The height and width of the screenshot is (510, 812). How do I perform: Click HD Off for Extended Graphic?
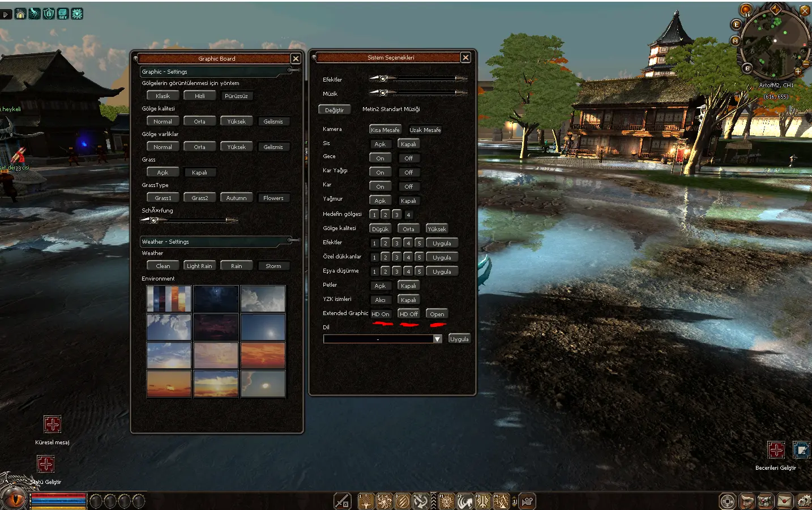coord(408,314)
